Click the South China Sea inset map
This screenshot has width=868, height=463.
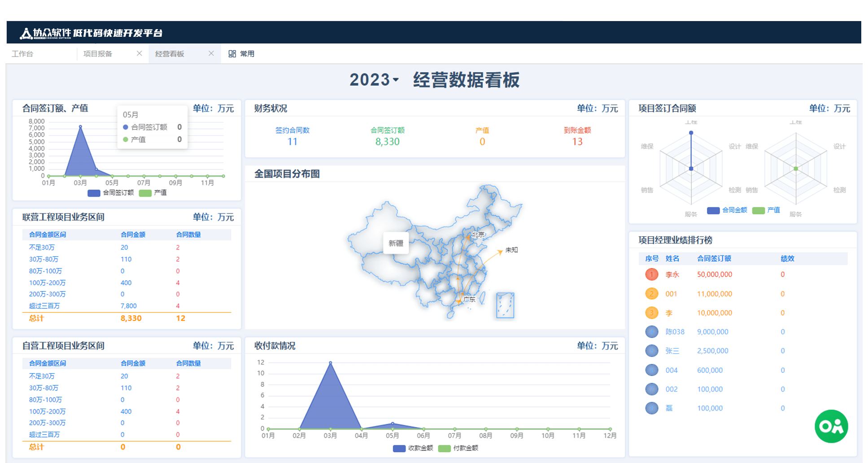(x=505, y=306)
